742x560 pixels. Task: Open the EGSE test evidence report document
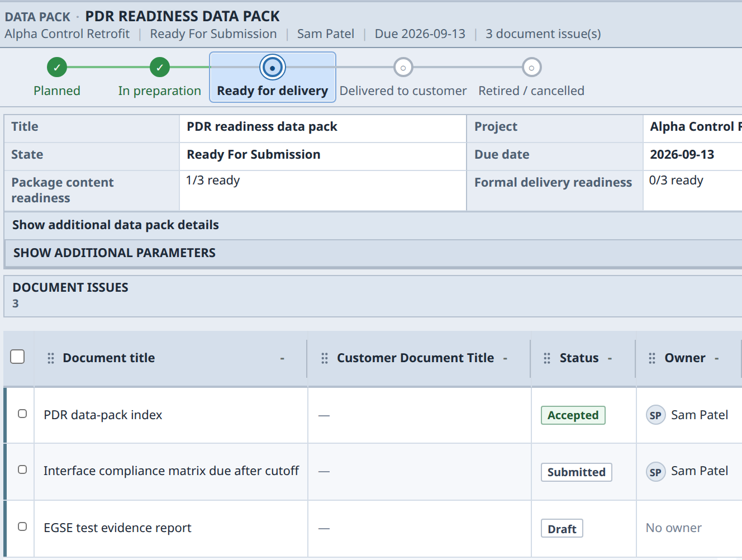coord(117,528)
